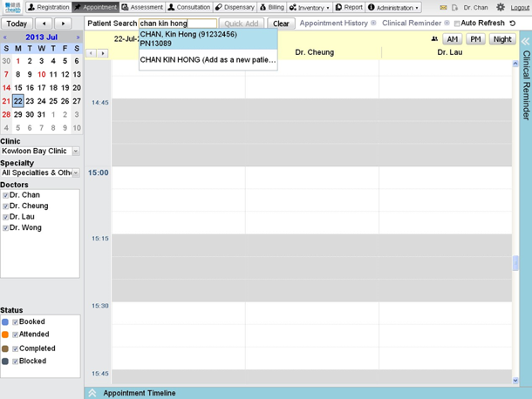Go to the previous day arrow button
This screenshot has width=532, height=399.
(44, 24)
